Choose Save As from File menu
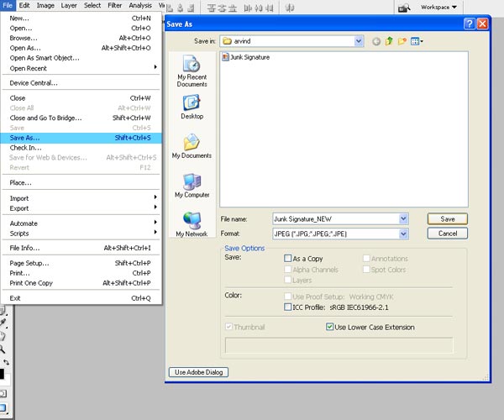504x420 pixels. click(x=81, y=138)
